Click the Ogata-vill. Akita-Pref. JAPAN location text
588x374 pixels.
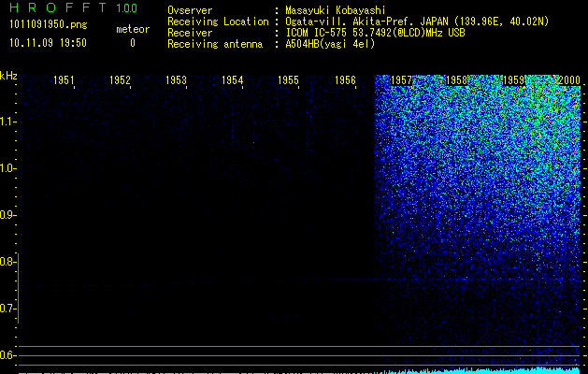click(x=417, y=22)
